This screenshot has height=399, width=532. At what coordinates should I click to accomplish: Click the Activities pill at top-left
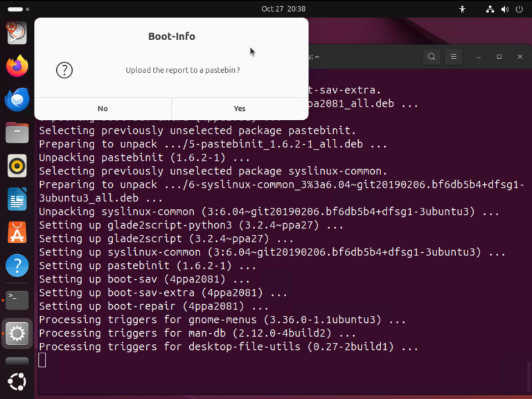click(x=15, y=9)
